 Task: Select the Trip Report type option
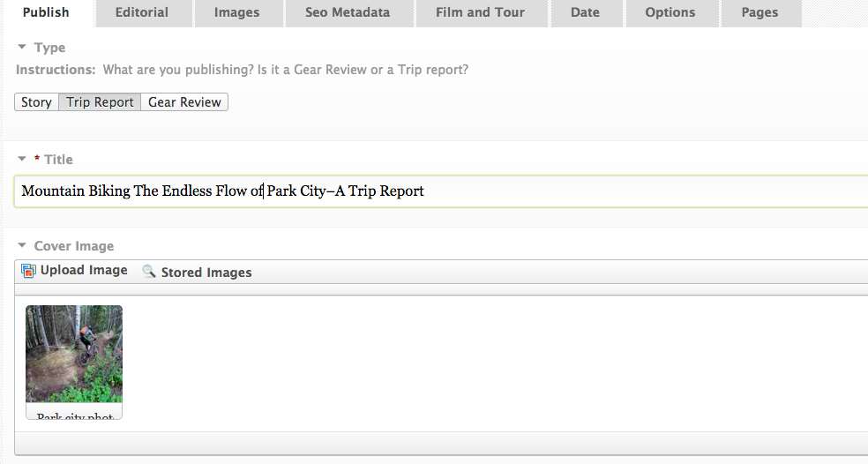100,101
